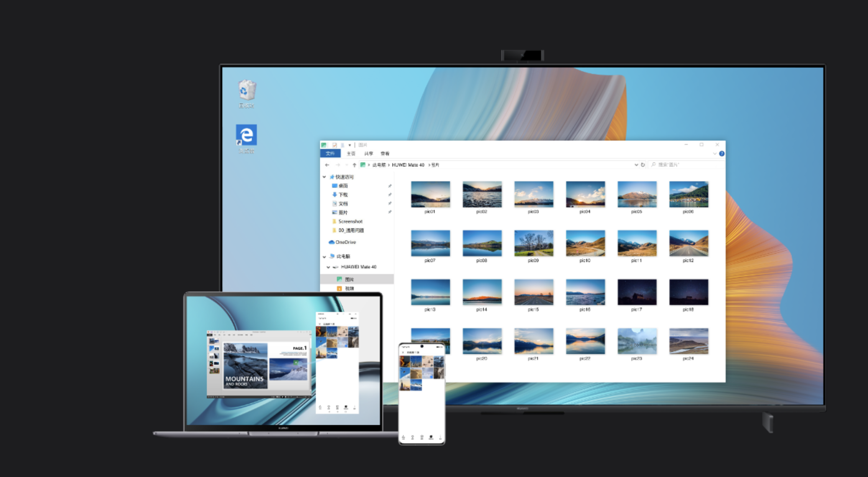The width and height of the screenshot is (868, 477).
Task: Select the pic22 thumbnail
Action: coord(585,341)
